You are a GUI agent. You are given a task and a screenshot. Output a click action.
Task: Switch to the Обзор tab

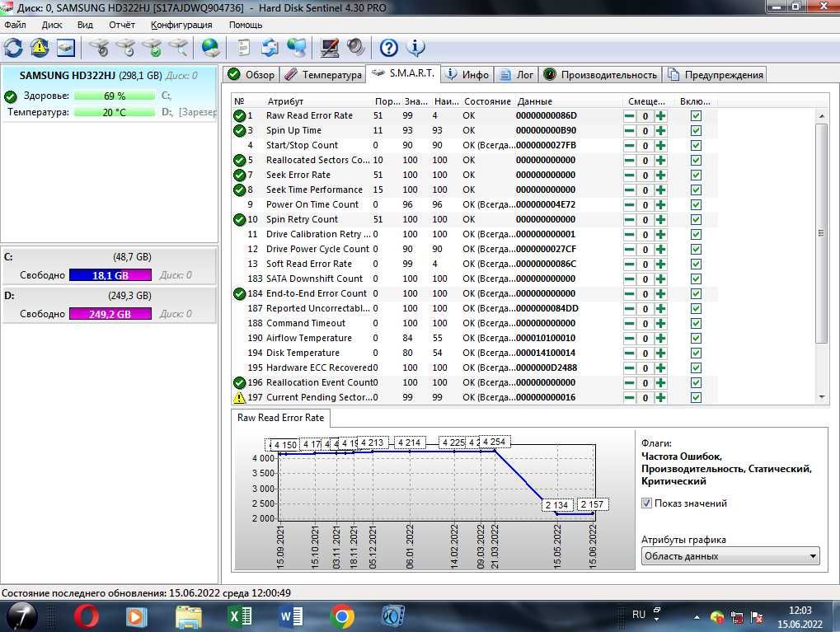(251, 74)
